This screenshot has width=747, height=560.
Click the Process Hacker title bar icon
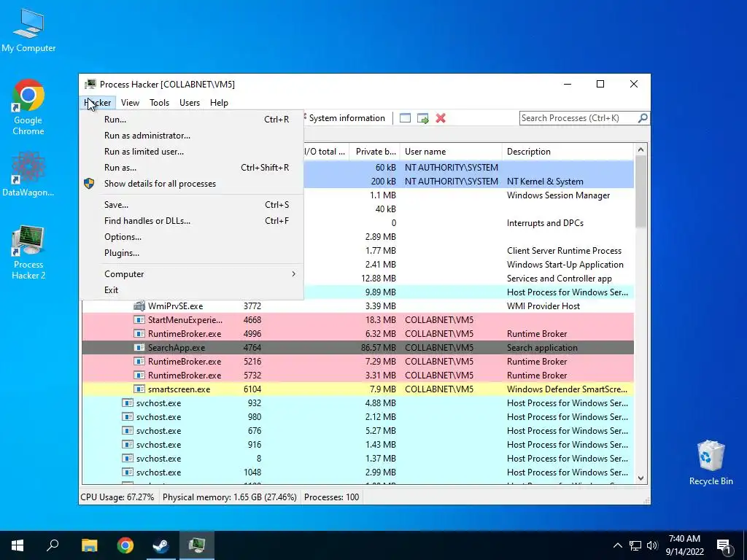[90, 85]
